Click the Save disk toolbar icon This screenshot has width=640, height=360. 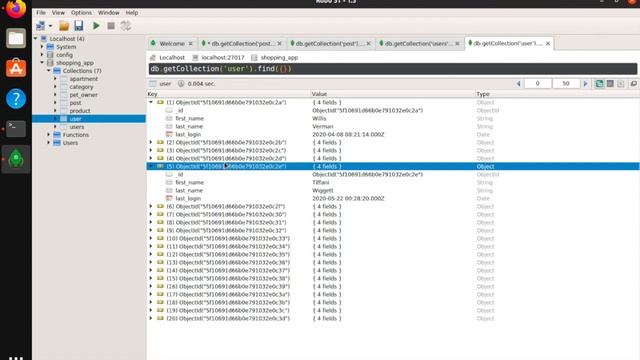tap(79, 26)
